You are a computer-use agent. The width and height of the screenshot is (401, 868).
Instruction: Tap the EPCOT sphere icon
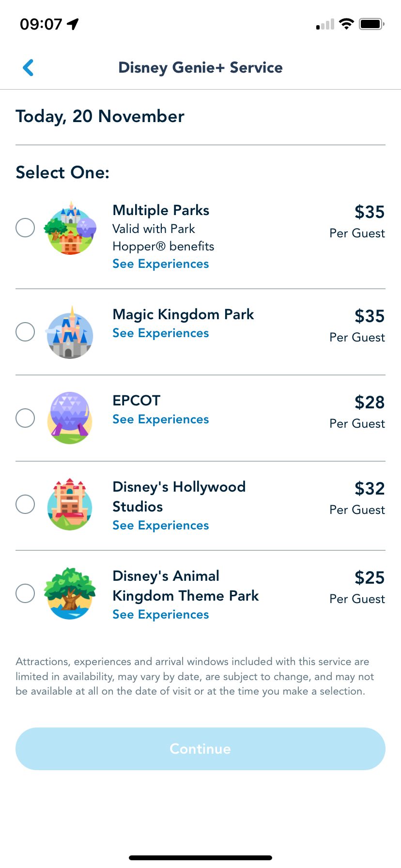70,418
